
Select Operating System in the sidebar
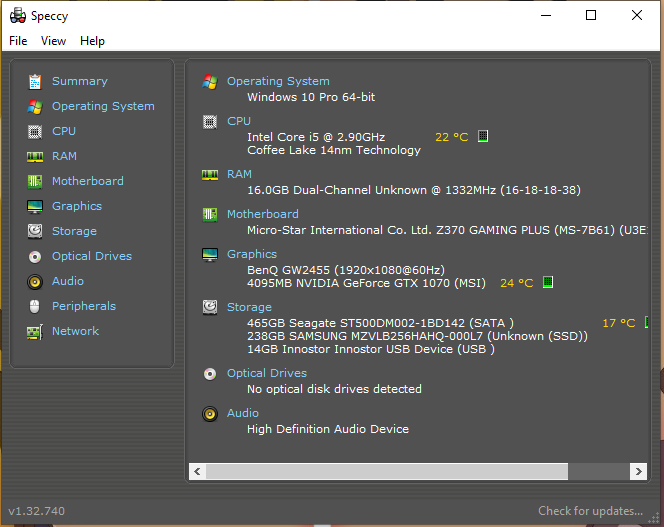coord(103,106)
